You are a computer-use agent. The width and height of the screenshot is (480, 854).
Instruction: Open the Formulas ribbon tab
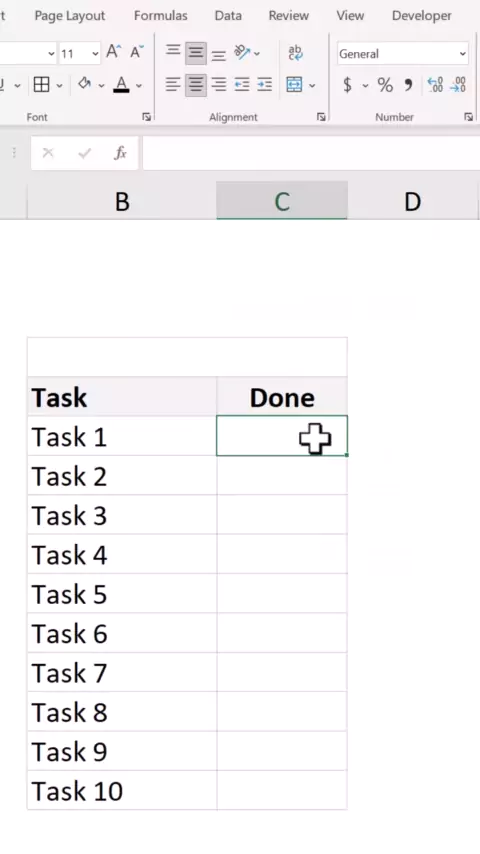161,16
